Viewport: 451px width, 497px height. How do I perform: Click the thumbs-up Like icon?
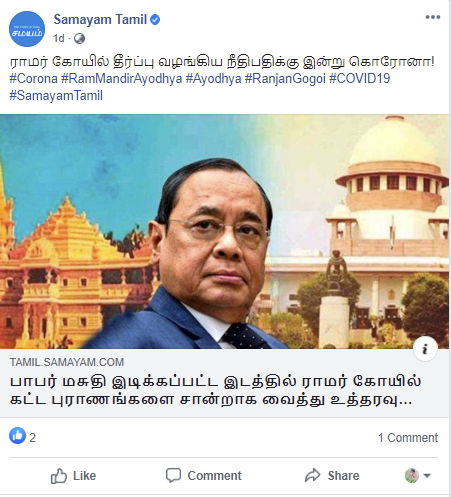(59, 476)
